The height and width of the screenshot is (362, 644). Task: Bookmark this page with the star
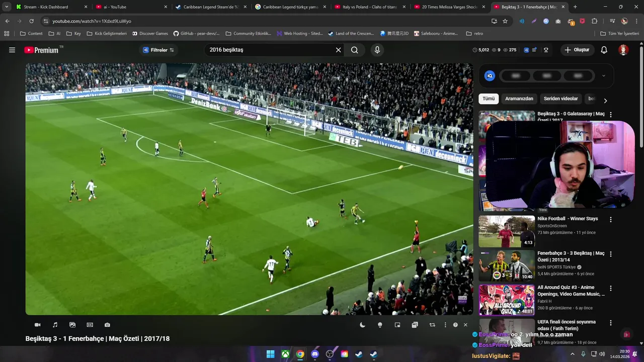click(505, 21)
